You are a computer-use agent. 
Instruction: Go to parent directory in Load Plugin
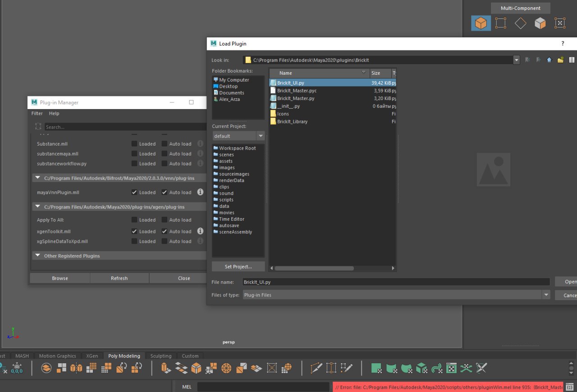click(x=549, y=59)
